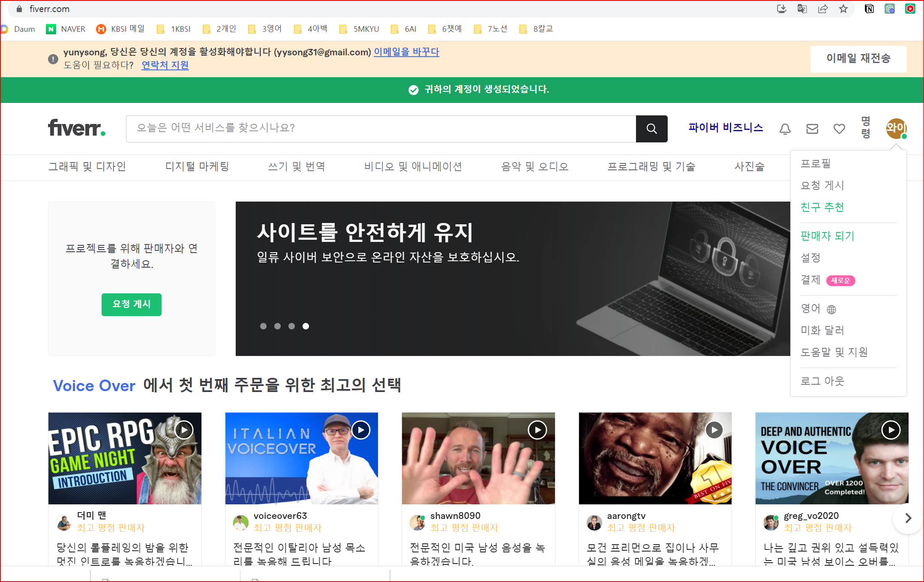This screenshot has width=924, height=582.
Task: Select 요청 게시 in the user menu
Action: tap(822, 185)
